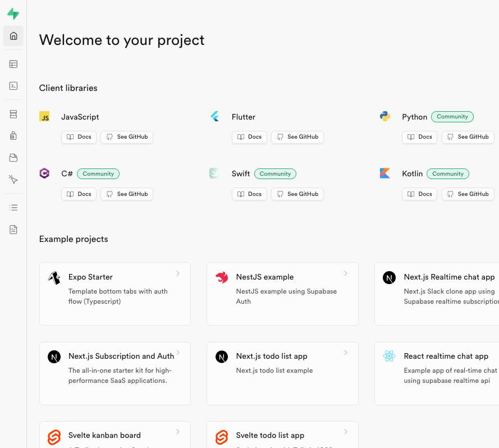Open the API Docs document icon
This screenshot has width=499, height=448.
13,230
